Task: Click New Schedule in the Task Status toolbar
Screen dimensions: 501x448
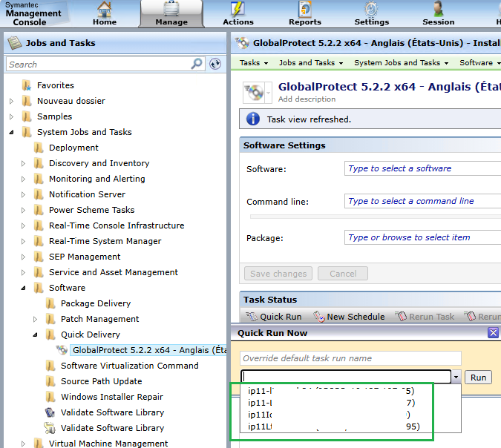Action: [350, 317]
